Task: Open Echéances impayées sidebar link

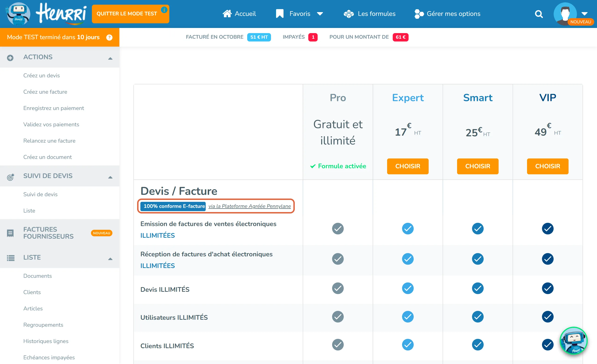Action: coord(49,357)
